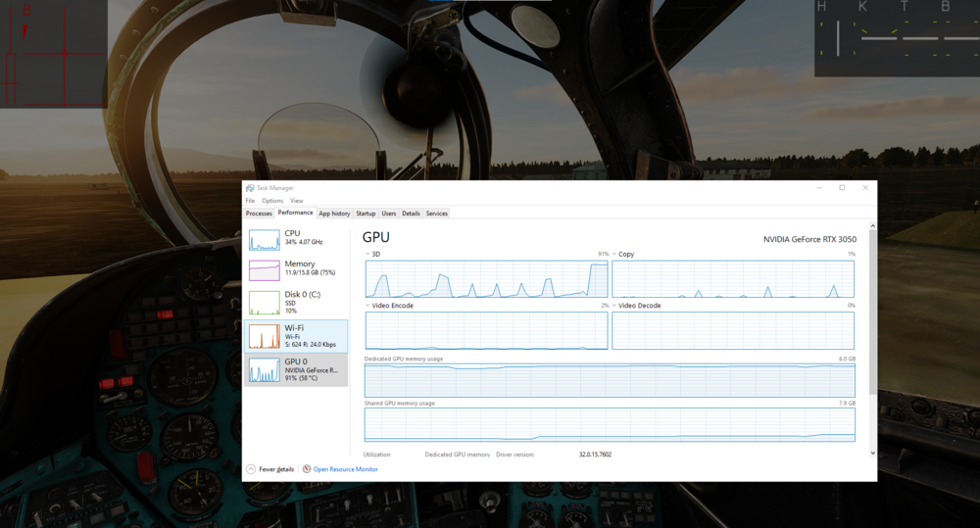Click the Dedicated GPU memory usage graph

point(610,380)
